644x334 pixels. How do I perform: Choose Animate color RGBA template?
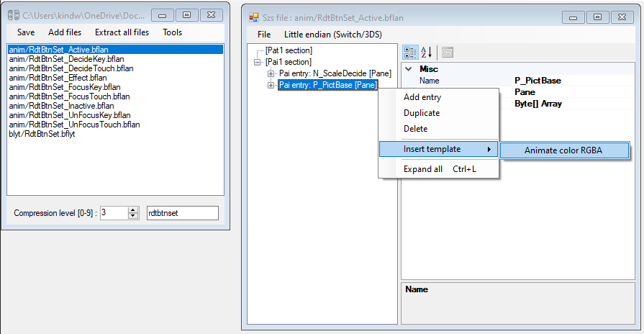[x=563, y=150]
